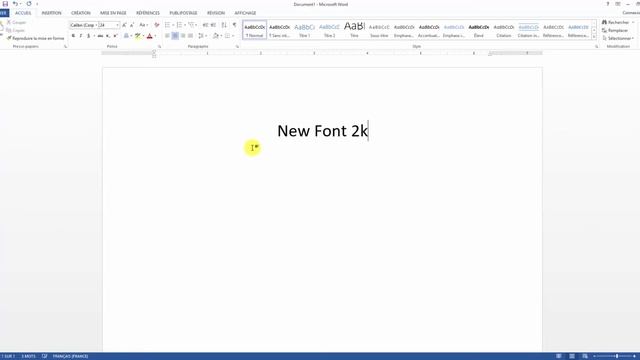
Task: Switch to read mode view
Action: (559, 356)
